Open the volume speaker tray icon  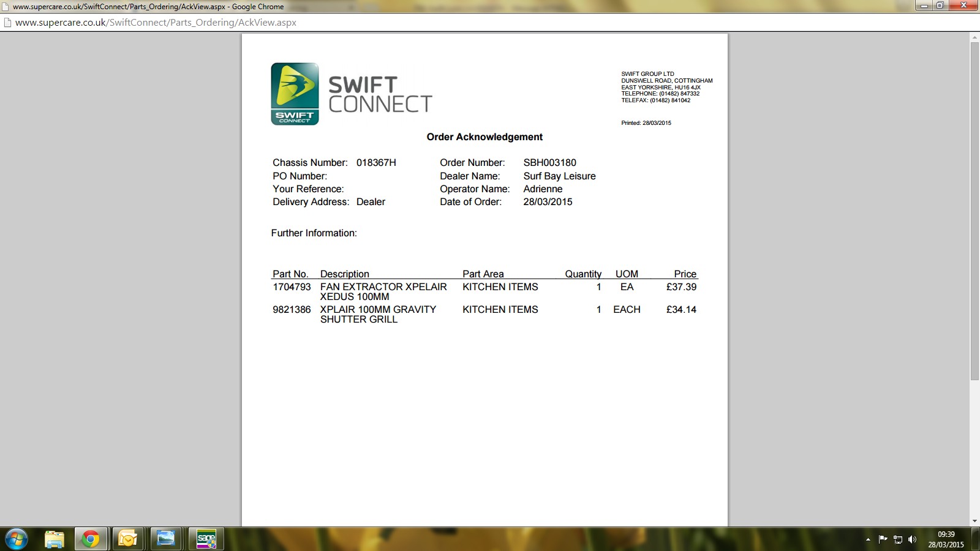913,539
